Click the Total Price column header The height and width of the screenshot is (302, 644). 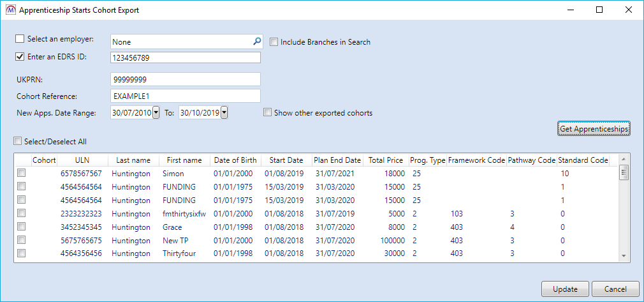(385, 160)
